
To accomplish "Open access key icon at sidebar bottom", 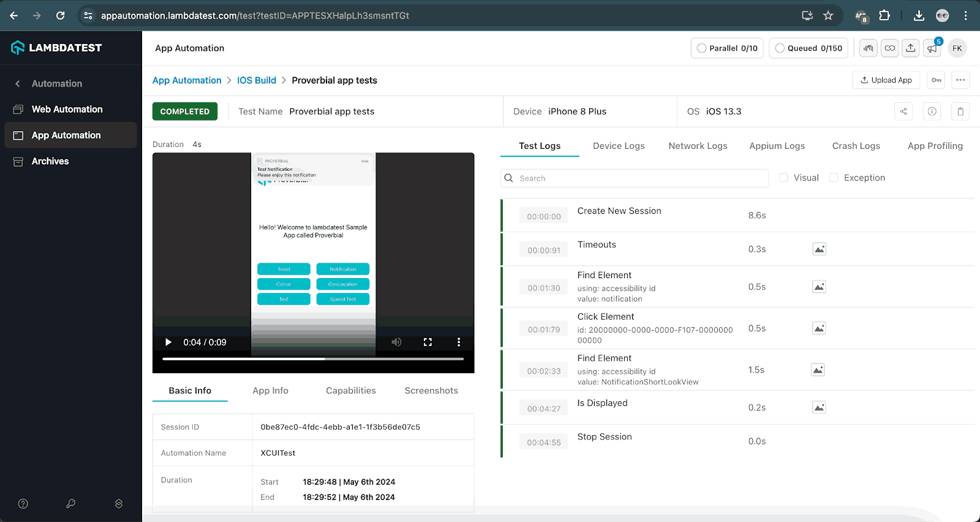I will 71,504.
